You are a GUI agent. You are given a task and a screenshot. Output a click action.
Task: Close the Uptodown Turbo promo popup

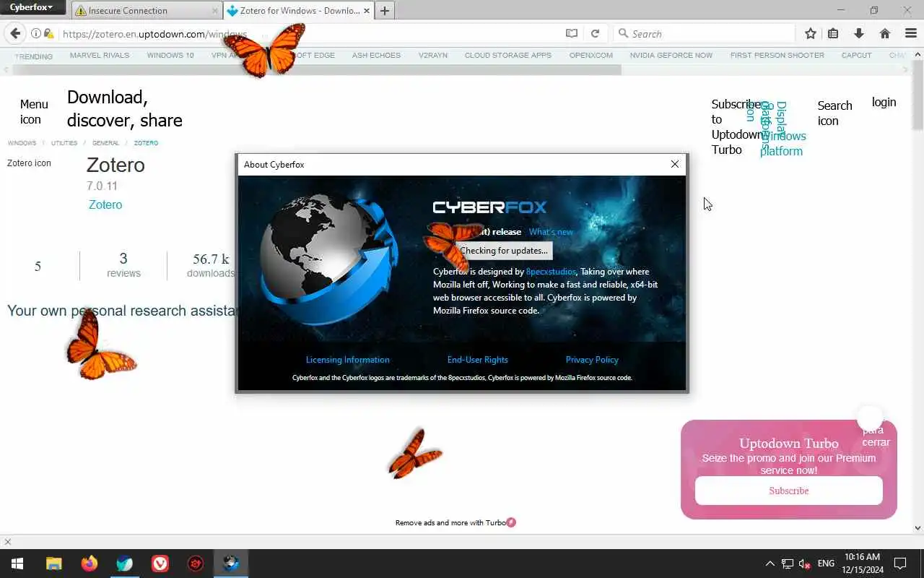pos(870,418)
